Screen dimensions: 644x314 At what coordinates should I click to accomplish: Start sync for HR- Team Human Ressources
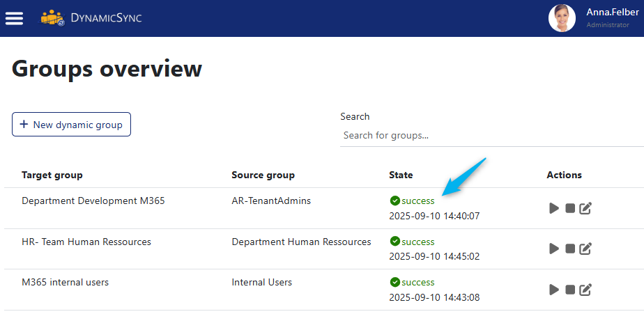tap(554, 249)
